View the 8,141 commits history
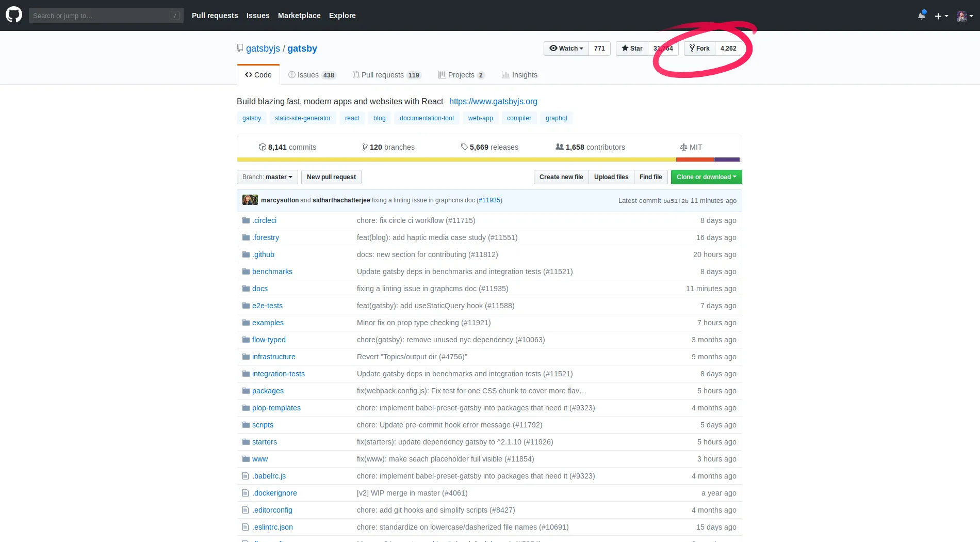Image resolution: width=980 pixels, height=542 pixels. [x=287, y=147]
